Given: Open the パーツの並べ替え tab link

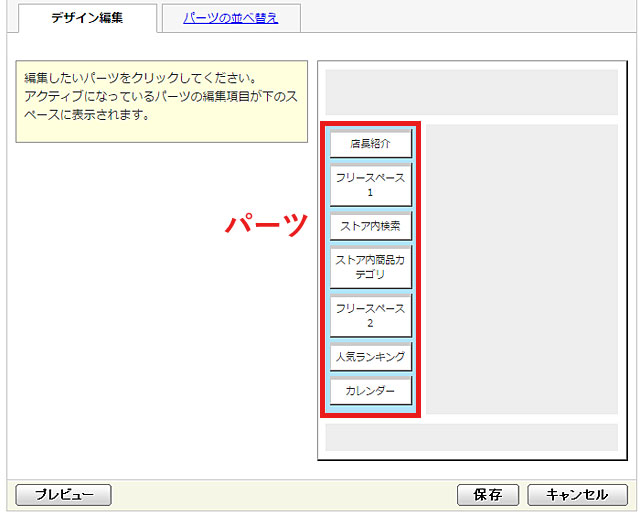Looking at the screenshot, I should click(x=231, y=18).
